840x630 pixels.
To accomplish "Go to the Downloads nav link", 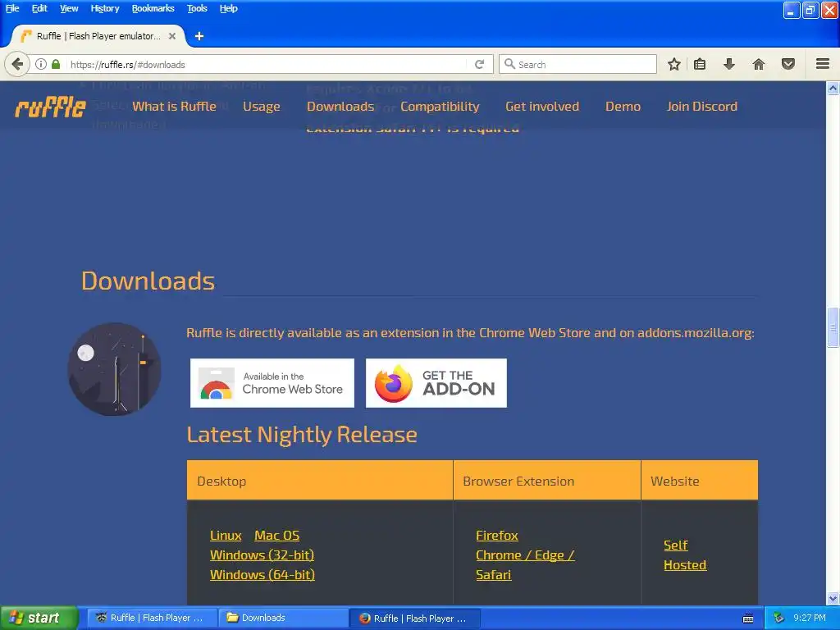I will (340, 106).
